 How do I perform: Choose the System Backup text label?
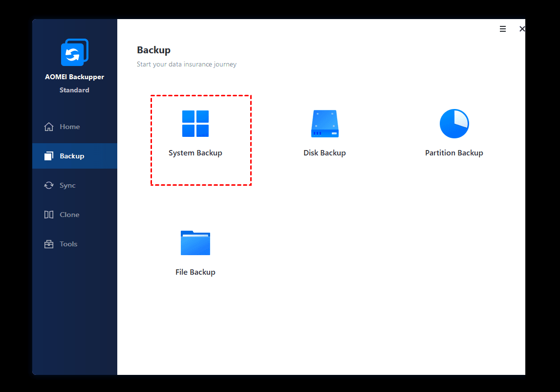195,153
